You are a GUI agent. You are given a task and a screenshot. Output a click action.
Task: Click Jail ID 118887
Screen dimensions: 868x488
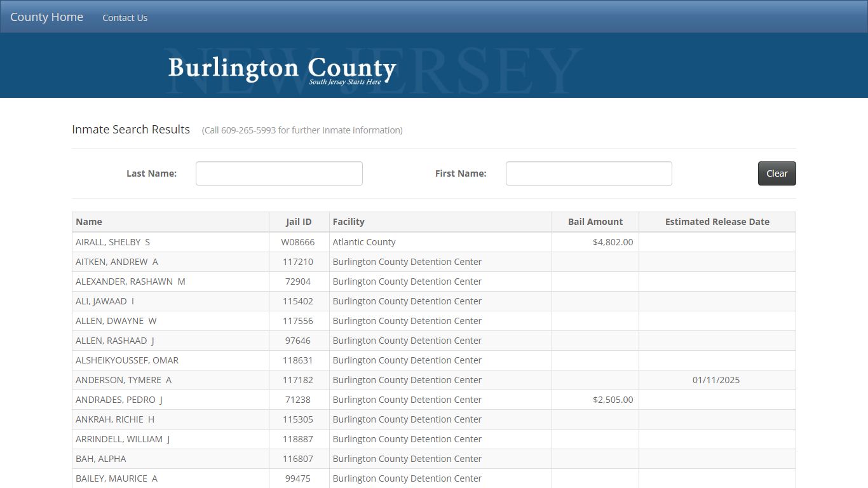tap(298, 439)
